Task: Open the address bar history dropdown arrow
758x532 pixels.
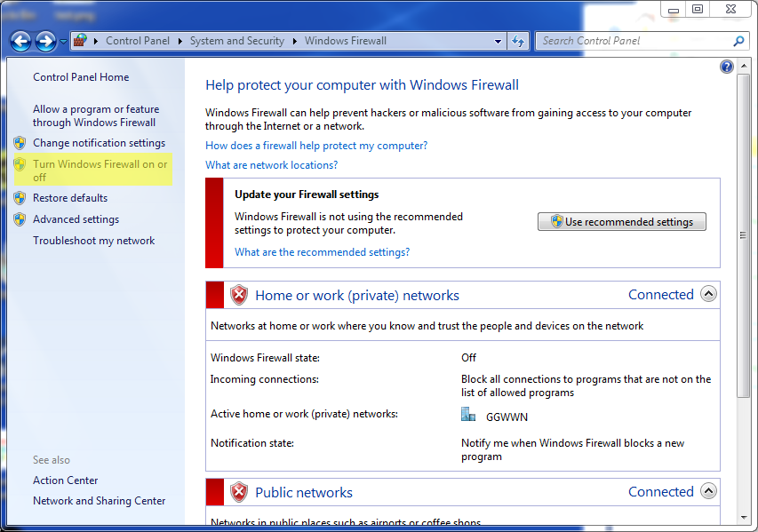Action: [x=498, y=42]
